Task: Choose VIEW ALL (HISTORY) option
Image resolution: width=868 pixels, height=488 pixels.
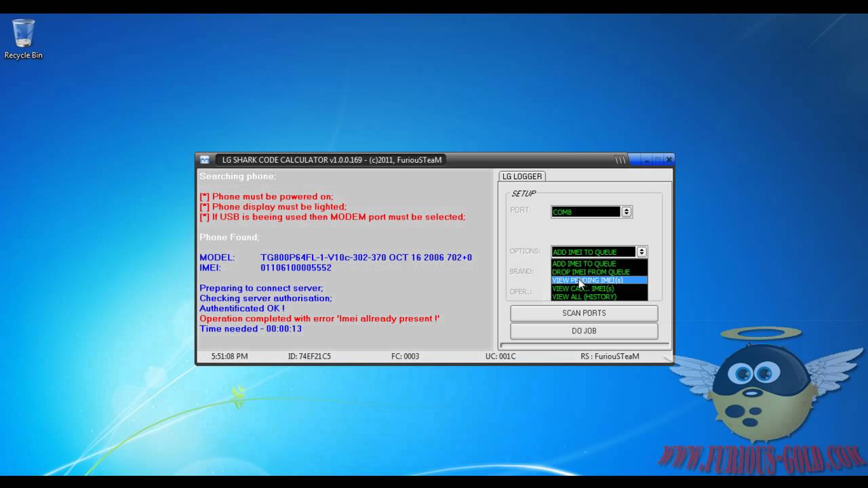Action: [x=599, y=297]
